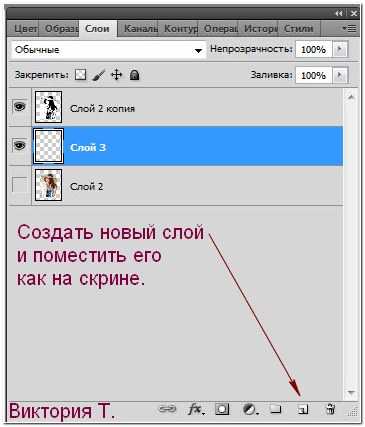Switch to the Цвет tab
Image resolution: width=365 pixels, height=427 pixels.
[x=23, y=29]
